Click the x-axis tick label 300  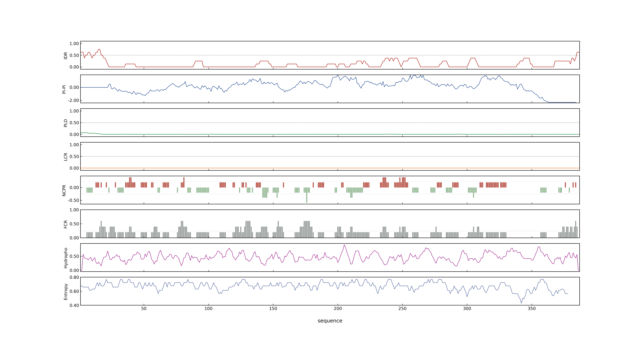pyautogui.click(x=467, y=309)
